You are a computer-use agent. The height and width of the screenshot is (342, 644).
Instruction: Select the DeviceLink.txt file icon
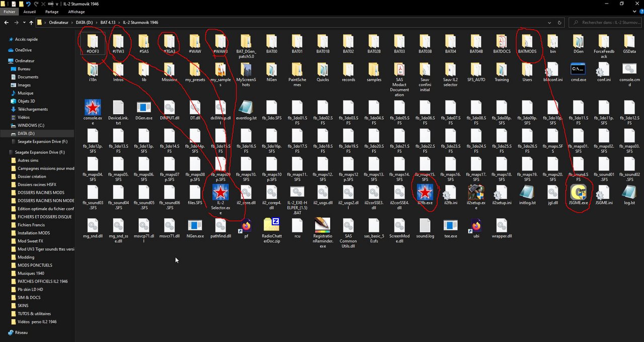coord(118,107)
